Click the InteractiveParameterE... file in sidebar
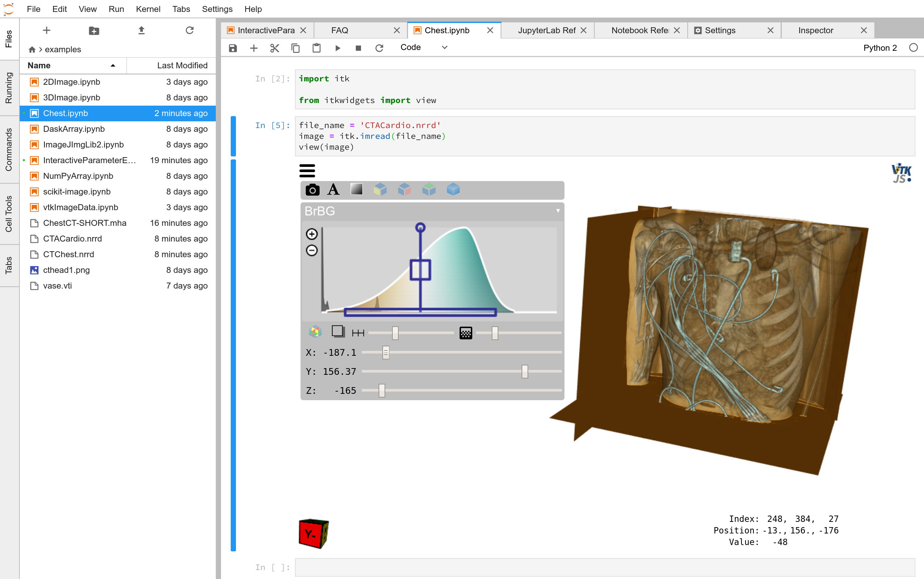924x579 pixels. click(x=89, y=160)
